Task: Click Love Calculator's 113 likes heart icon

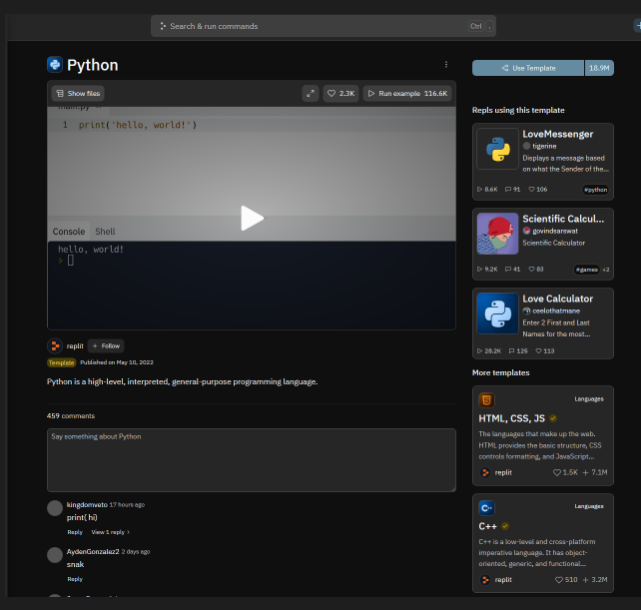Action: [x=538, y=351]
